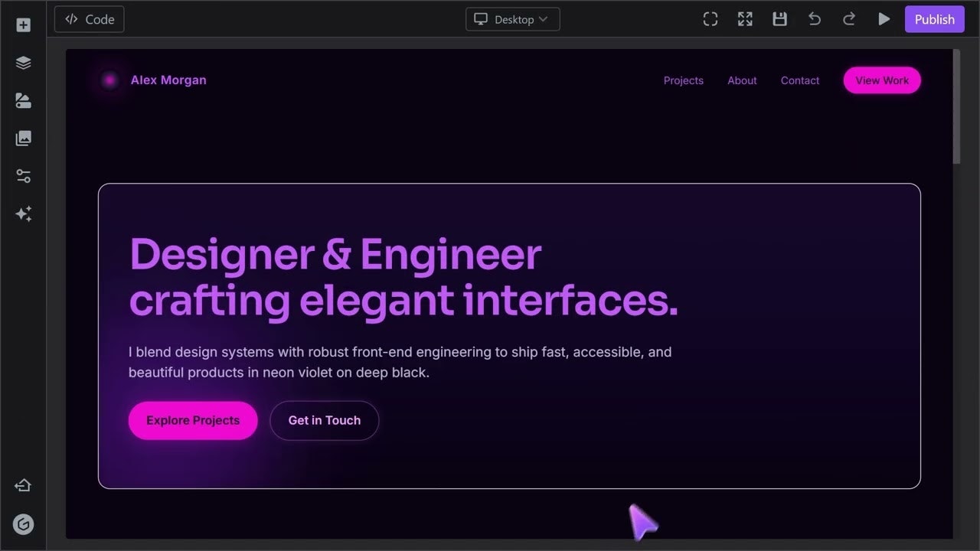Click the vertical scrollbar on canvas

click(956, 107)
